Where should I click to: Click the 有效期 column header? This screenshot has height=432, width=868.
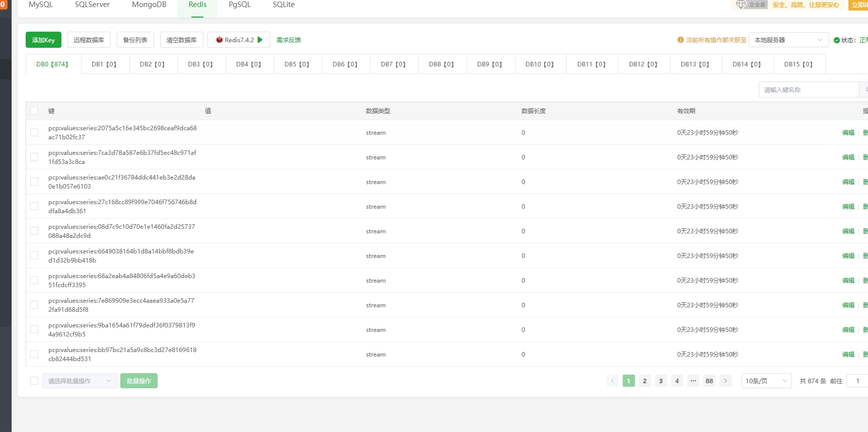point(686,111)
